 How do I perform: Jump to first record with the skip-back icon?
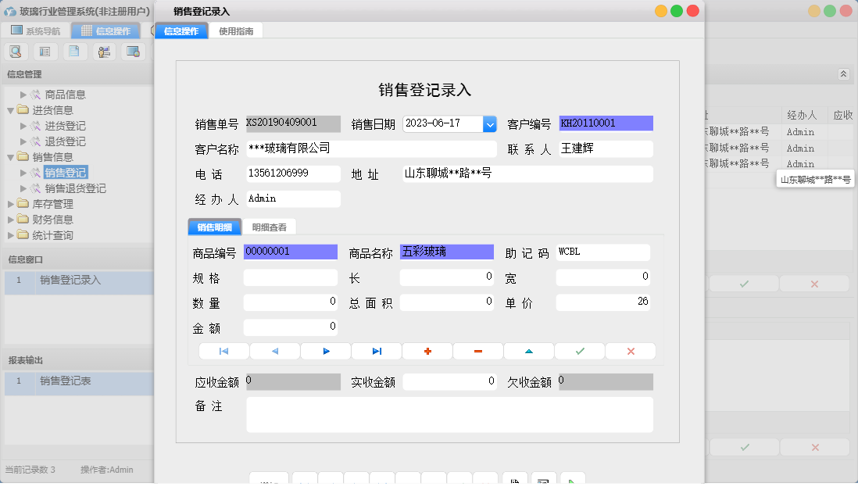224,351
